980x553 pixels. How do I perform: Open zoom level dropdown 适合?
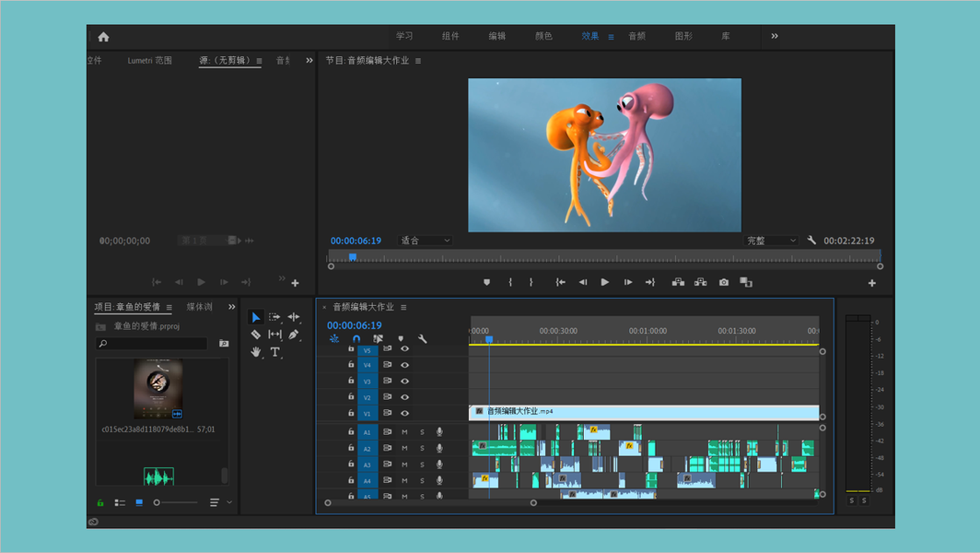click(x=425, y=241)
